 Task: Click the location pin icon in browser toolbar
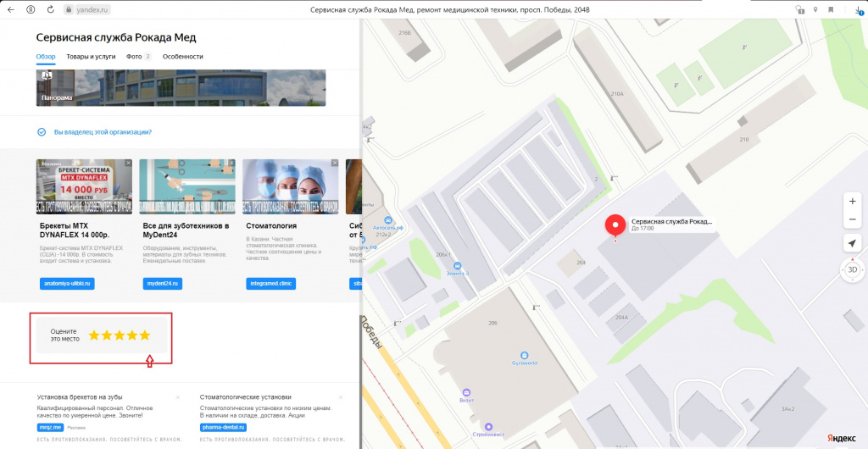click(815, 9)
